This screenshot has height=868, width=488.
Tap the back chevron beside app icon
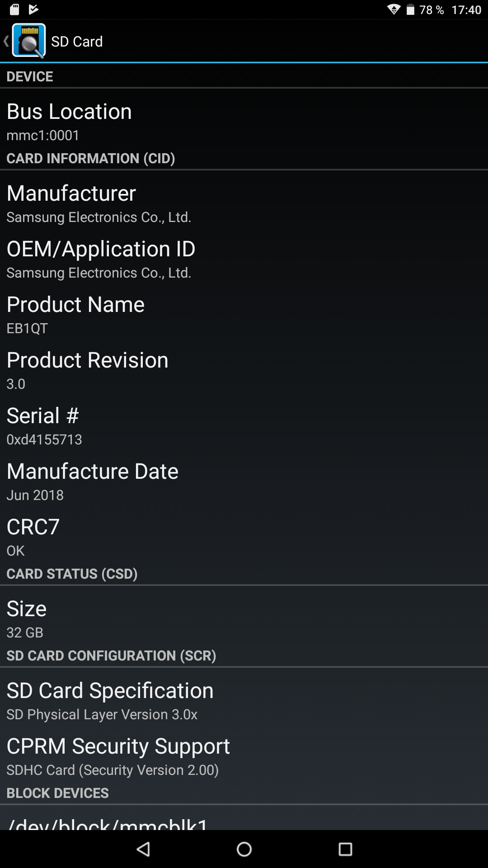[6, 41]
